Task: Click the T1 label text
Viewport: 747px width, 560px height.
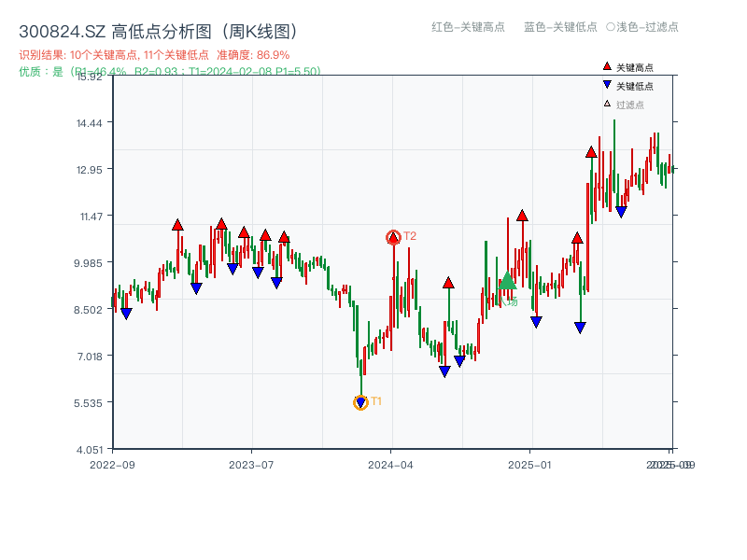Action: click(x=376, y=401)
